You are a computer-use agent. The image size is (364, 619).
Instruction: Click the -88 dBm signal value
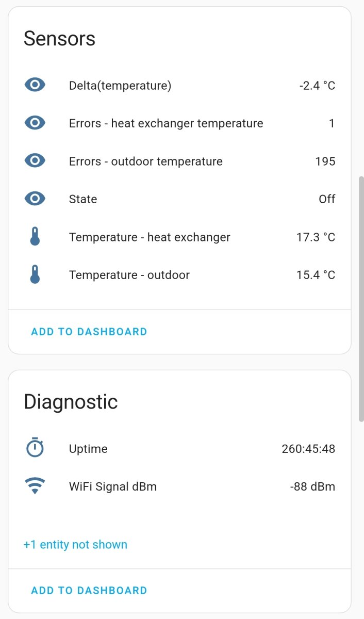tap(312, 486)
